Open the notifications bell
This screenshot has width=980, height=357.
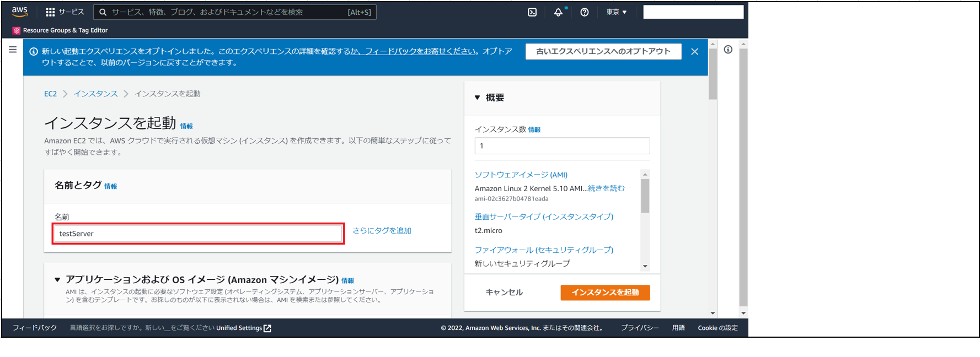[558, 12]
